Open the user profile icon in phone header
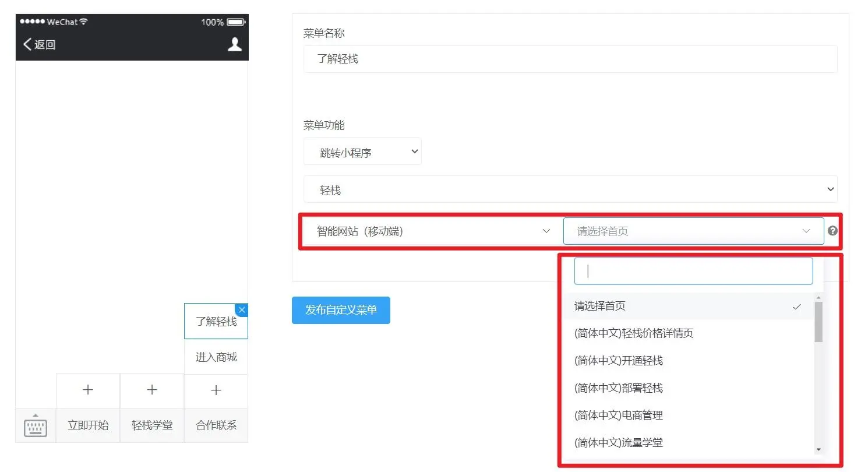Image resolution: width=868 pixels, height=472 pixels. point(235,44)
